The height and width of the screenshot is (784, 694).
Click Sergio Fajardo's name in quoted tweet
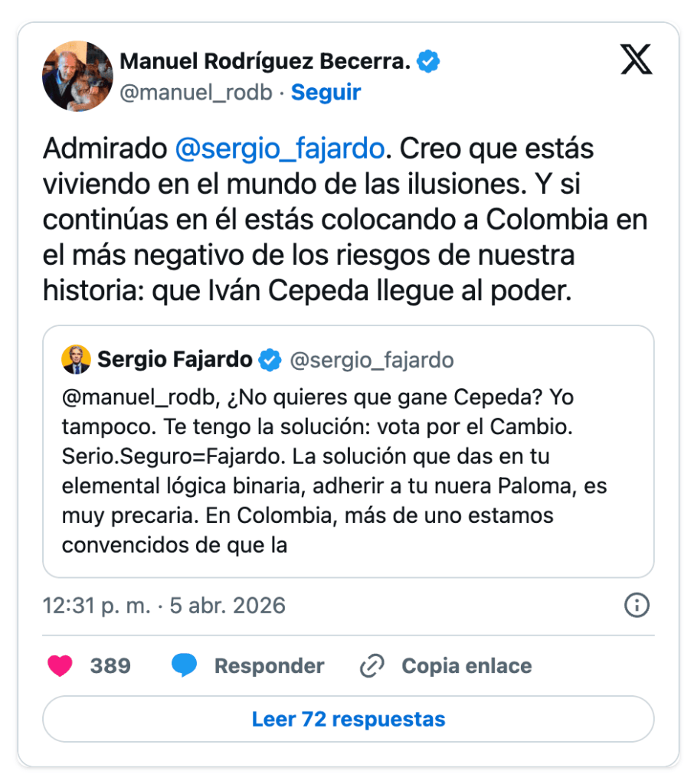coord(175,359)
